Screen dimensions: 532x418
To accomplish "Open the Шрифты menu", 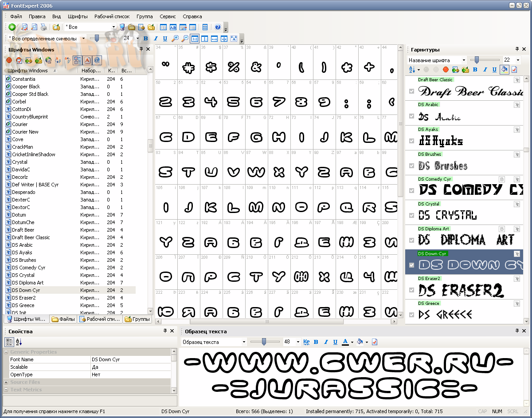I will pos(78,16).
